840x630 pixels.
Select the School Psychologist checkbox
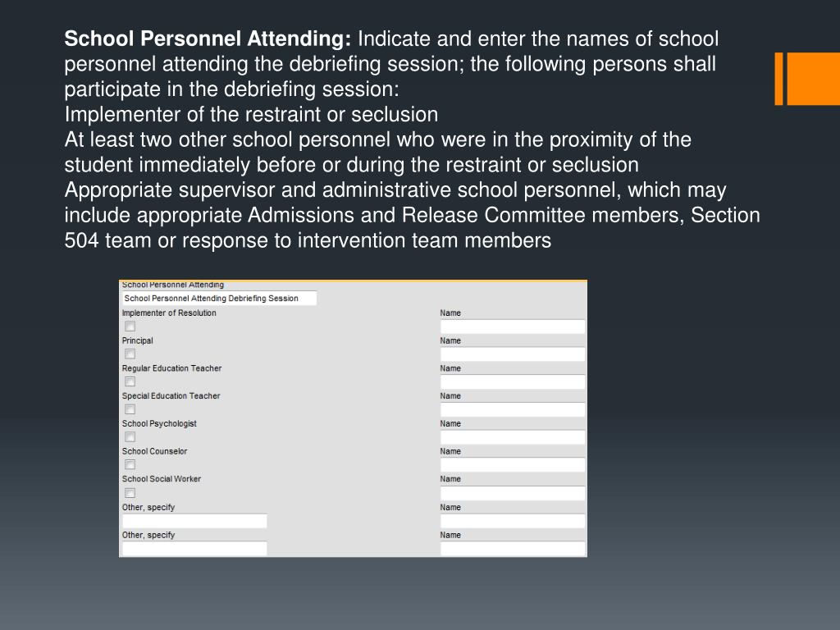point(130,437)
